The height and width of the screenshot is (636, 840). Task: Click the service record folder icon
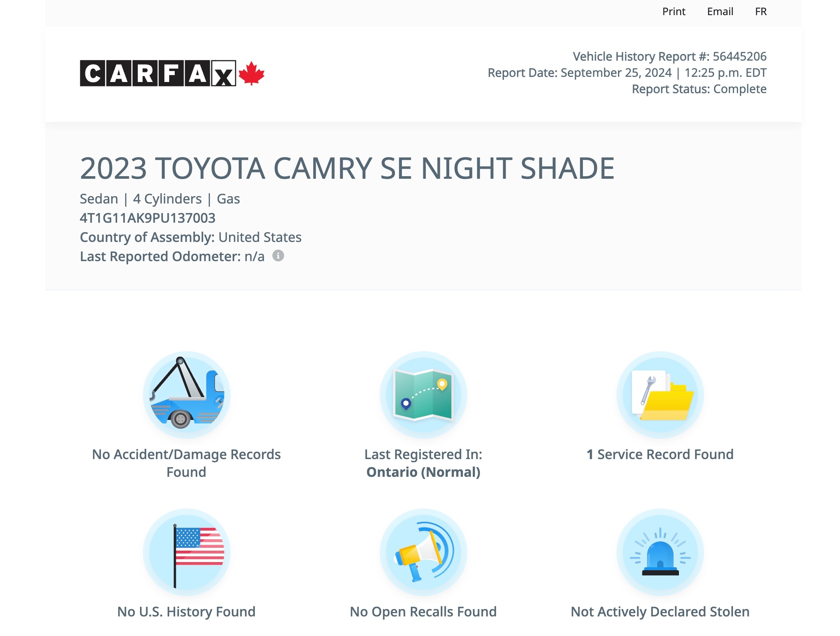pos(660,394)
